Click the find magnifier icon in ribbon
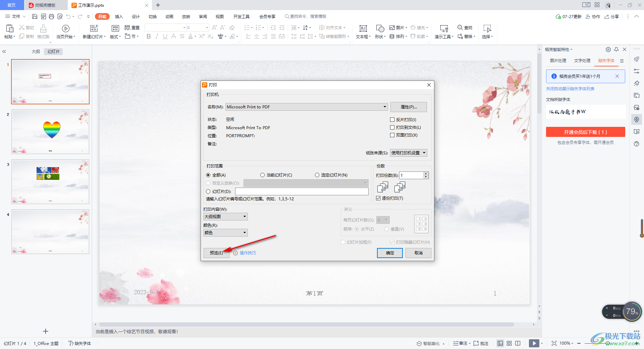 [460, 28]
